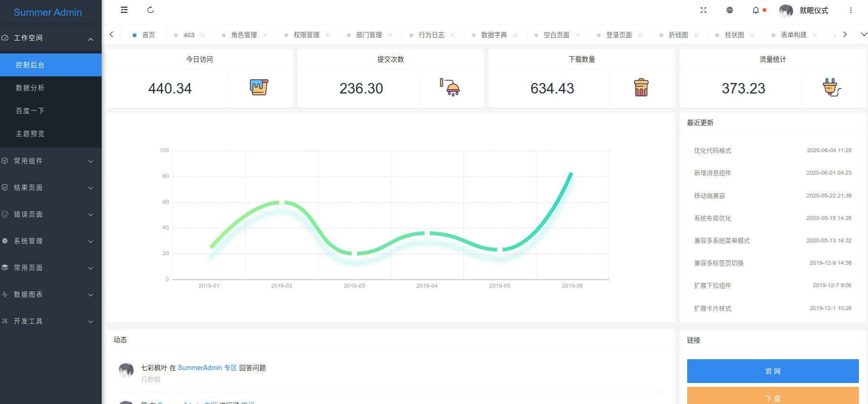Open the vertical three-dot more menu

(x=851, y=10)
